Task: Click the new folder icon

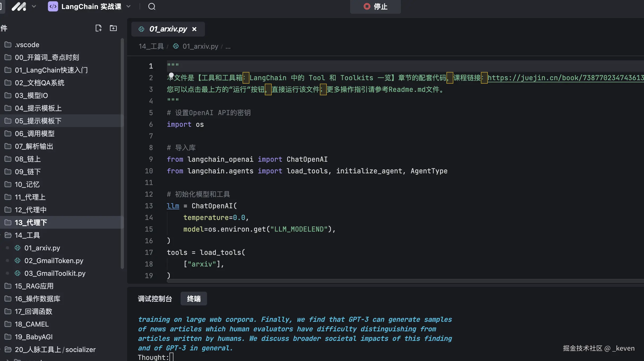Action: [x=113, y=28]
